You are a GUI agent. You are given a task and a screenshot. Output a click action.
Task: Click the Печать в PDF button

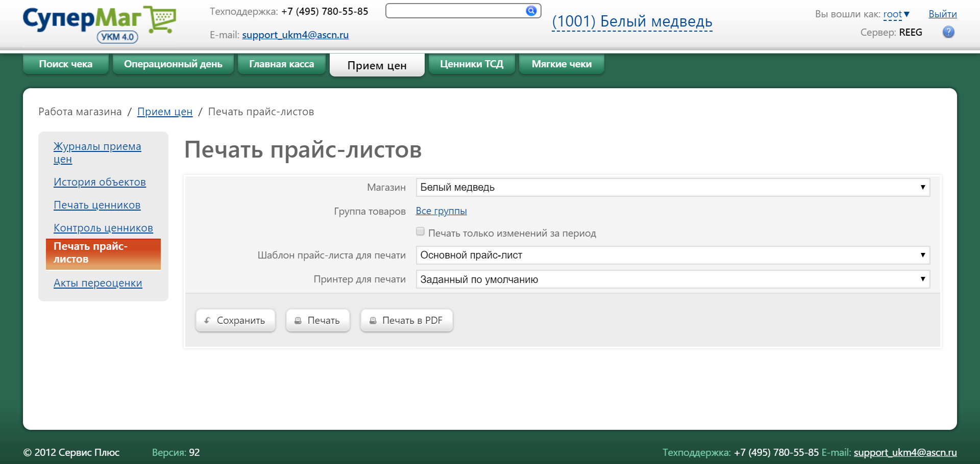(407, 320)
